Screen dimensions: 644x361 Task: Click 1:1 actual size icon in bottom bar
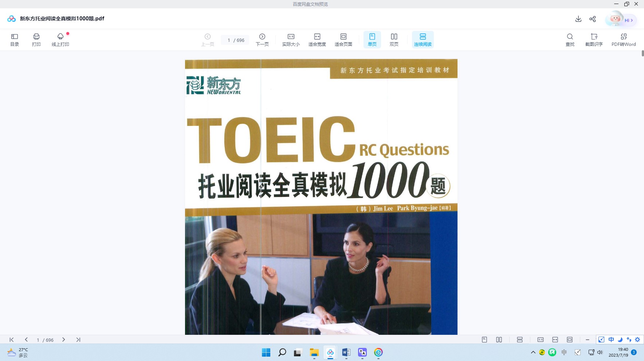(541, 340)
